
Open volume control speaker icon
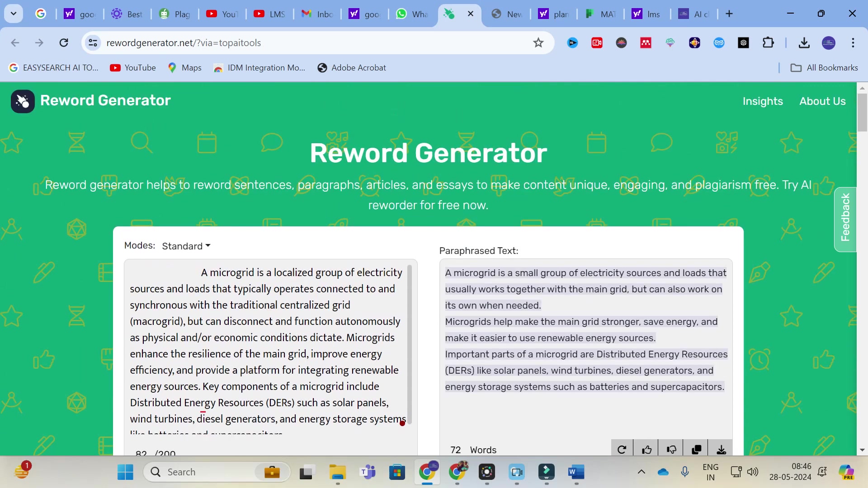tap(752, 472)
